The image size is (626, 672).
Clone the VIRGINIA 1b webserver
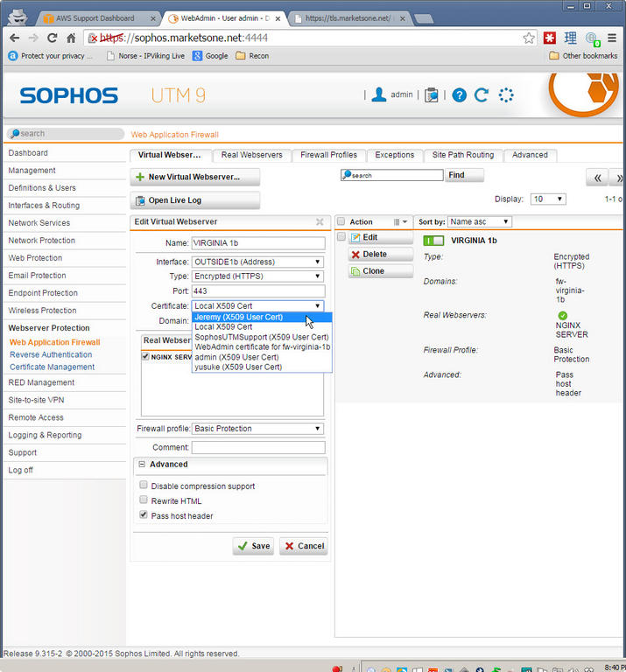coord(381,271)
